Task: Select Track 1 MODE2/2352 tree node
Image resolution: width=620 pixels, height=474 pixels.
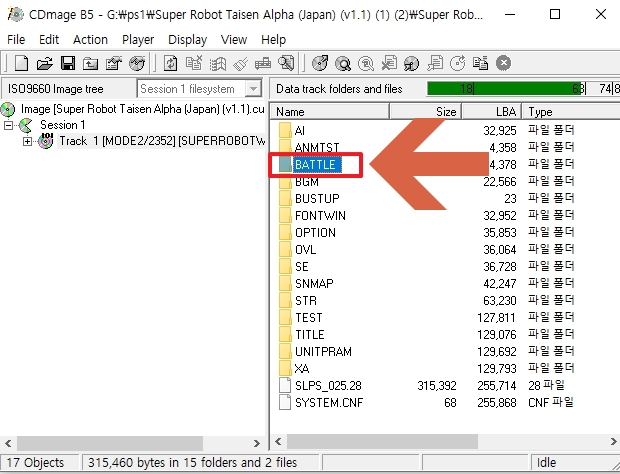Action: pyautogui.click(x=162, y=141)
